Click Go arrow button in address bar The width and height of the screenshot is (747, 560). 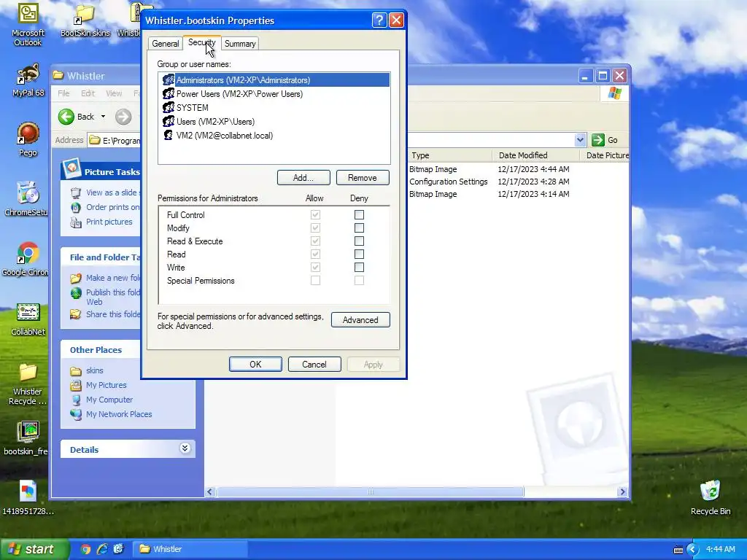point(598,140)
